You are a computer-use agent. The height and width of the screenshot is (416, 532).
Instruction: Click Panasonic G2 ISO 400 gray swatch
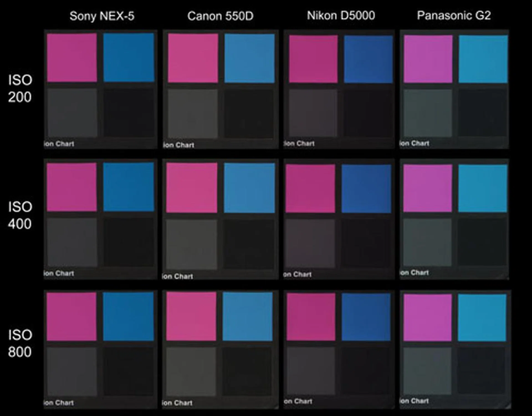pos(427,242)
